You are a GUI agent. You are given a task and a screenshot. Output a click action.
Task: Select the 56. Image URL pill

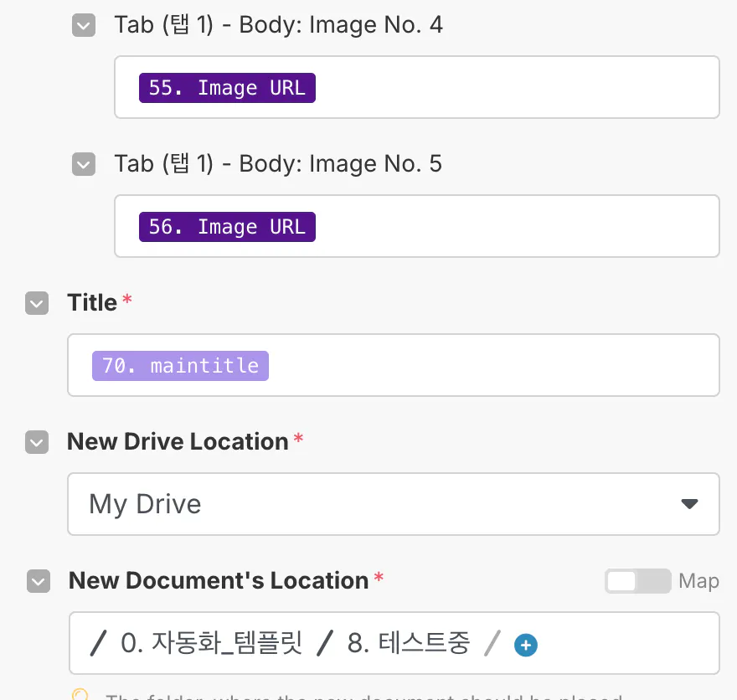coord(227,227)
